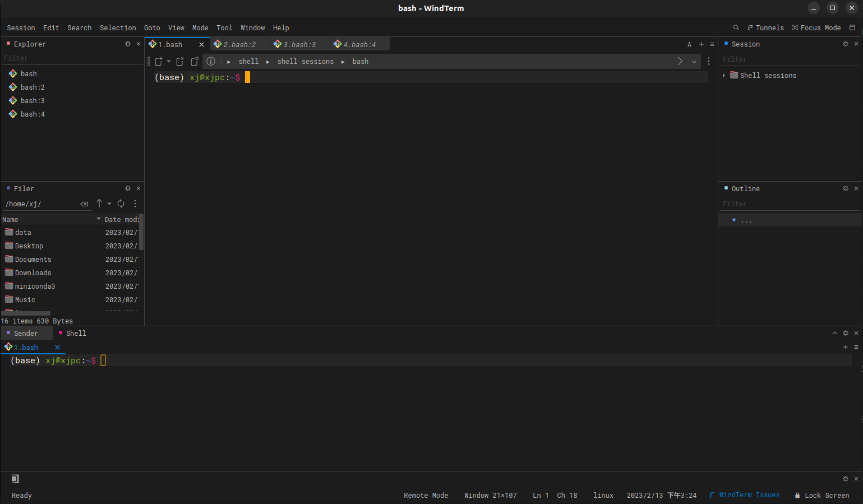Open Explorer panel settings via the gear icon

(128, 44)
